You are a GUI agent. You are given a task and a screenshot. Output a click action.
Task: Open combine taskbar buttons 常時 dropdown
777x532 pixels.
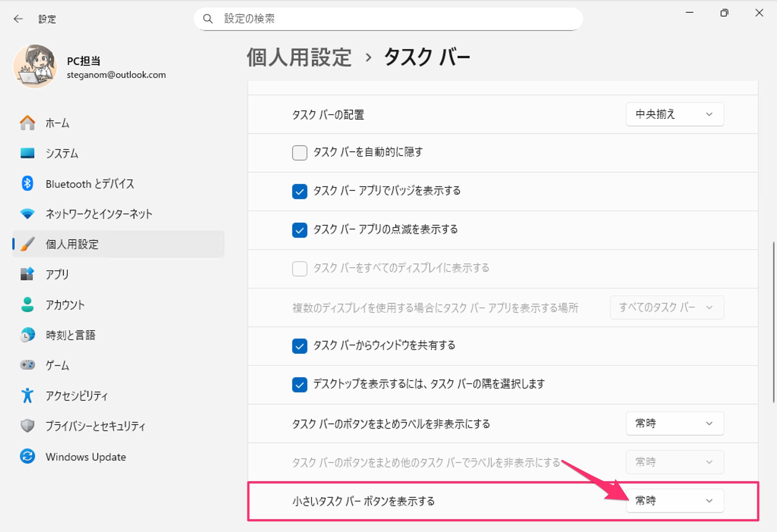(x=674, y=423)
